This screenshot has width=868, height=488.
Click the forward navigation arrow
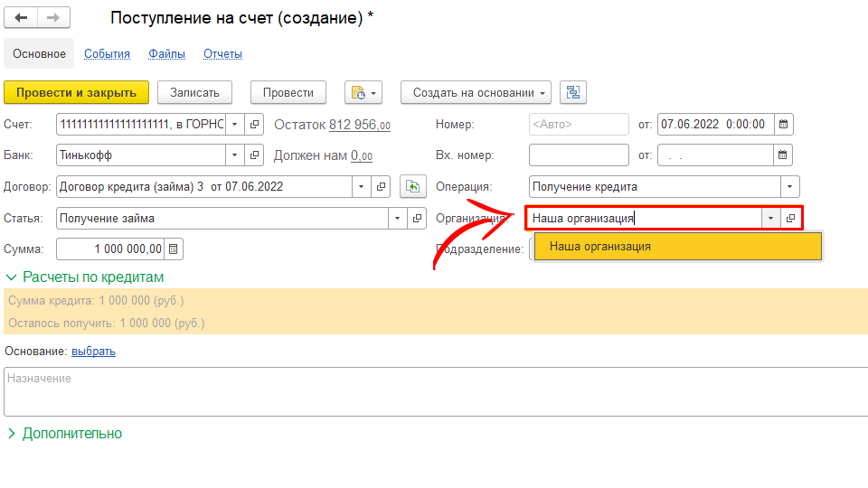click(x=53, y=18)
